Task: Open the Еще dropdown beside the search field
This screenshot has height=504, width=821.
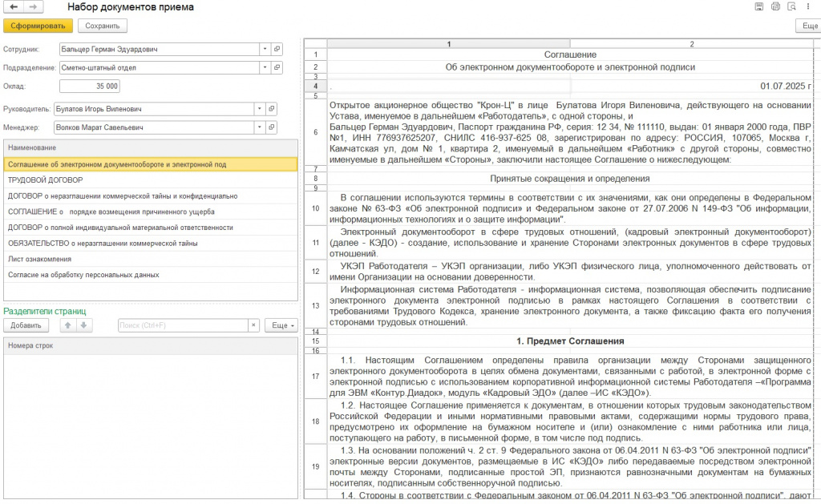Action: 281,325
